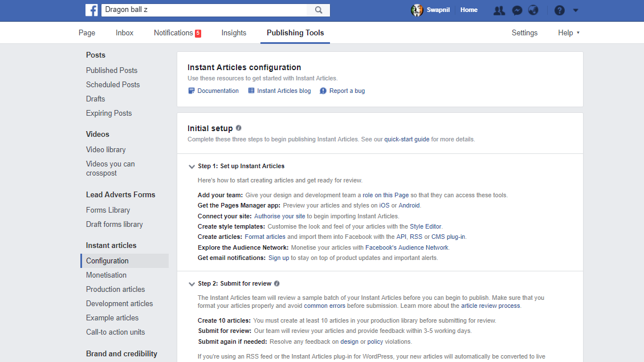Click the Report a bug icon
The width and height of the screenshot is (644, 362).
[x=323, y=91]
